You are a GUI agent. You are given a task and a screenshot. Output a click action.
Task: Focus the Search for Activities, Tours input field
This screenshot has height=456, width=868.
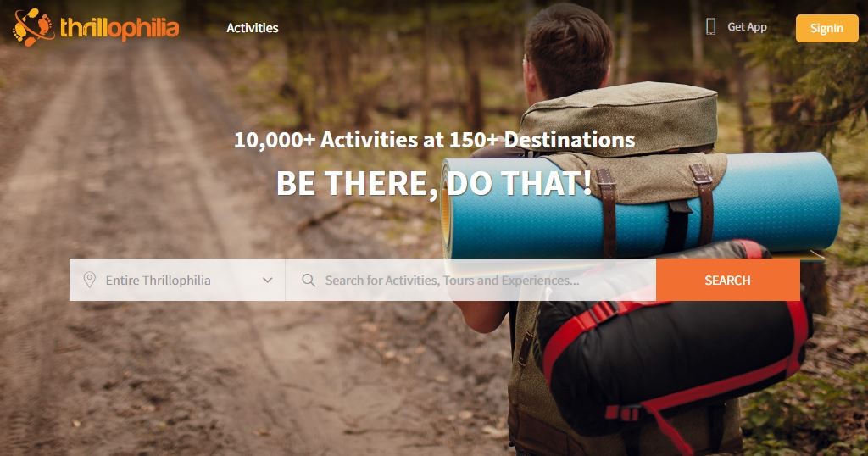click(470, 280)
